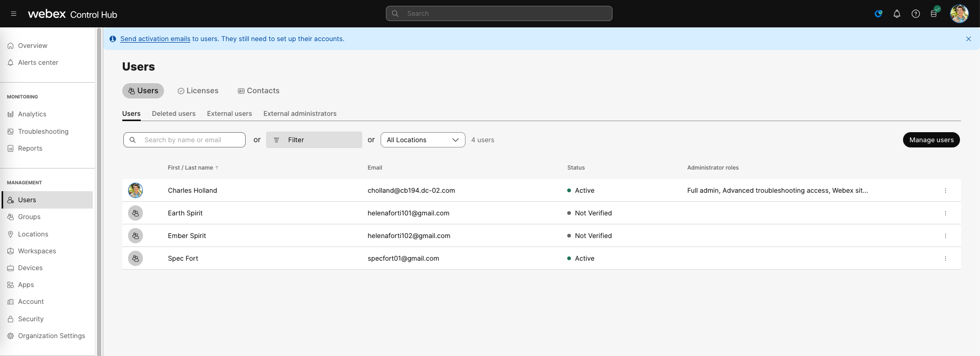Click the Send activation emails link
The image size is (980, 356).
point(155,39)
